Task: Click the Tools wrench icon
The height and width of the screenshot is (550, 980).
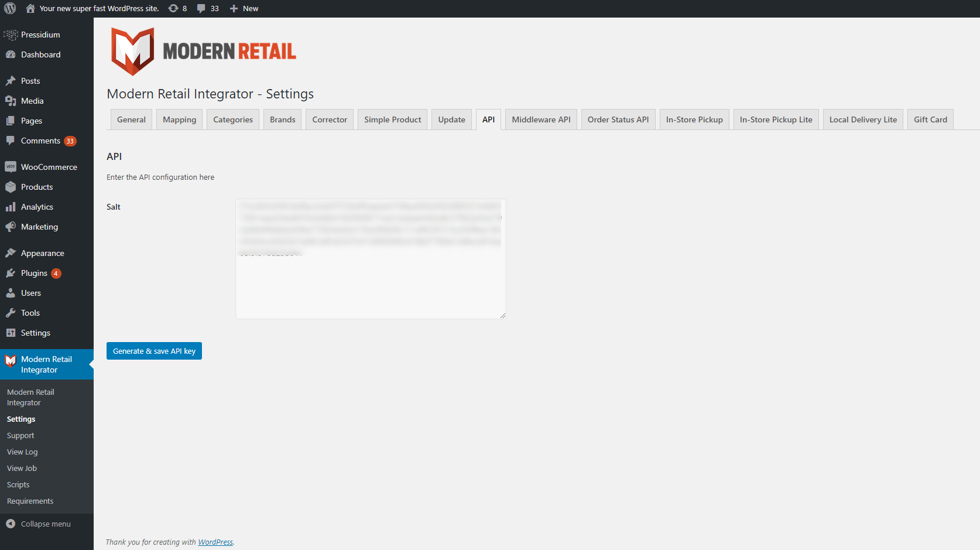Action: tap(11, 313)
